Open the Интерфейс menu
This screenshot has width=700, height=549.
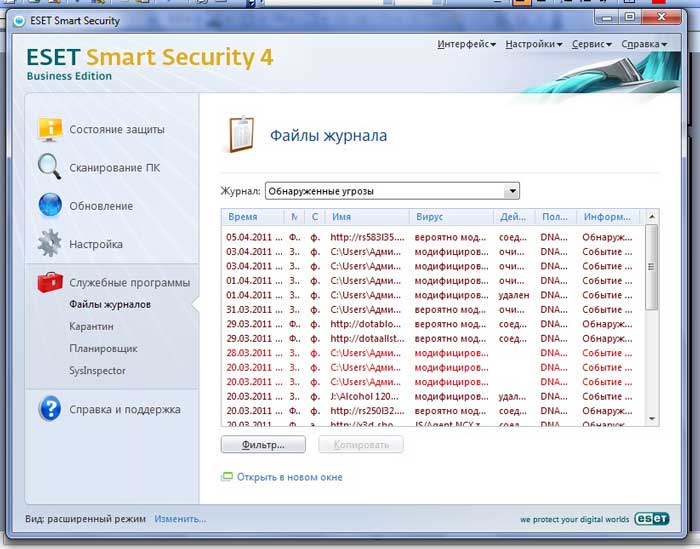(x=467, y=44)
